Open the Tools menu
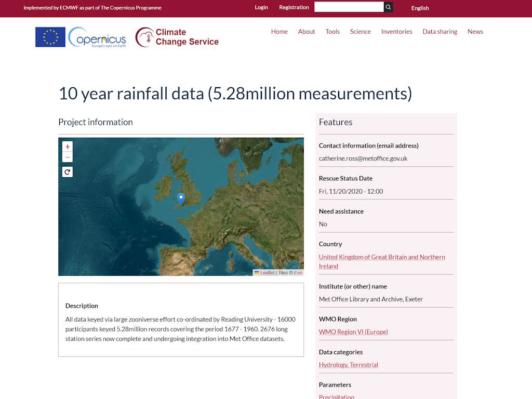The image size is (532, 399). pos(332,32)
